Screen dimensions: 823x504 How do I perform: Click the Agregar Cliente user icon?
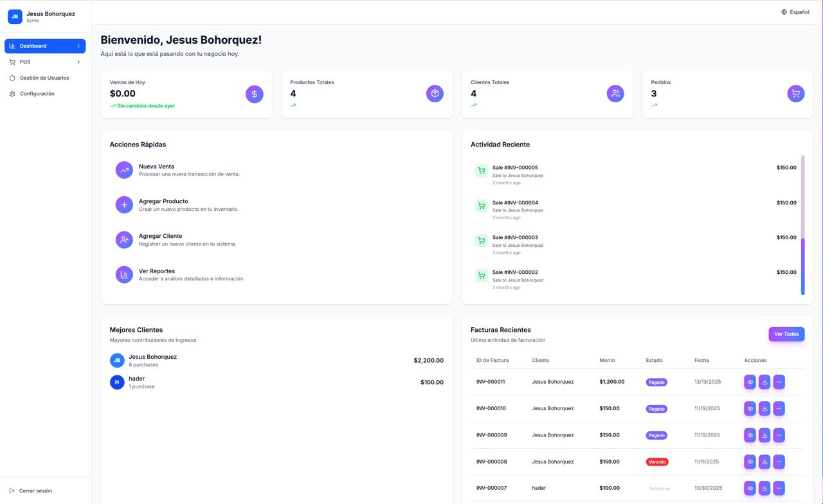click(124, 240)
